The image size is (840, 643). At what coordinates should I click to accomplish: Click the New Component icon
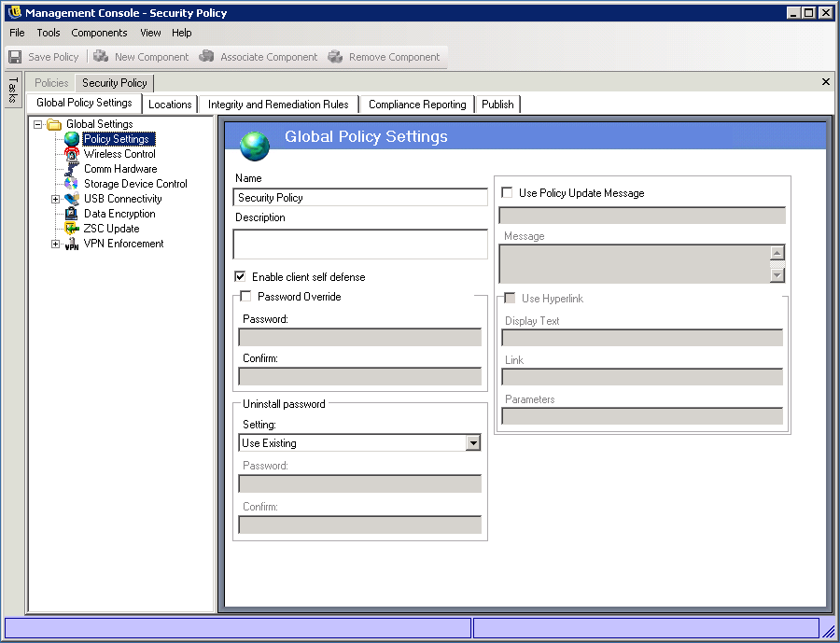[101, 56]
